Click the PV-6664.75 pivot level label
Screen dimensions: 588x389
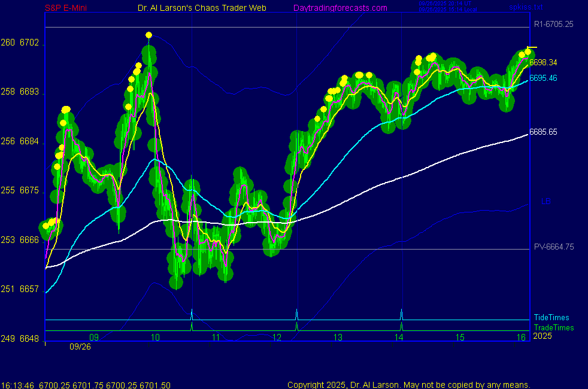pos(554,247)
